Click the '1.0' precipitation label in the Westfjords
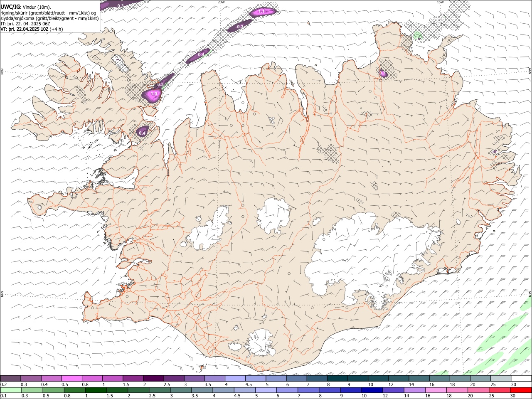The width and height of the screenshot is (532, 399). (x=154, y=94)
